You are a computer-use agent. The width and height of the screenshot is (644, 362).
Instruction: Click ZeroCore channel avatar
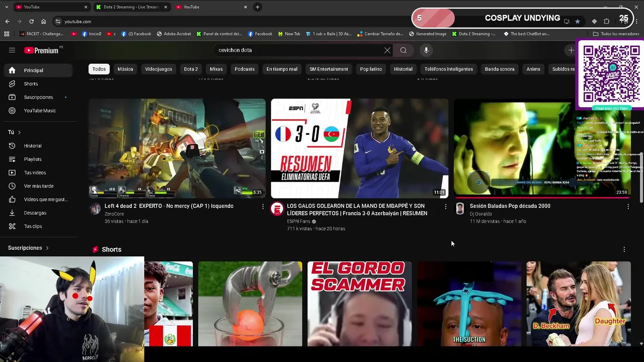[95, 209]
